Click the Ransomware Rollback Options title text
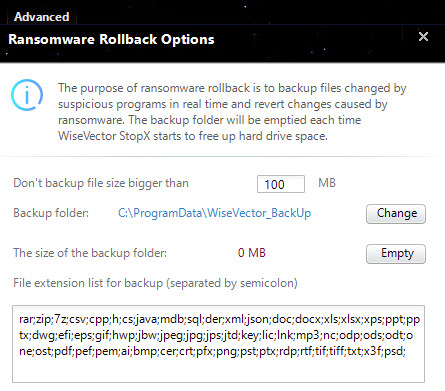The image size is (445, 391). [111, 39]
